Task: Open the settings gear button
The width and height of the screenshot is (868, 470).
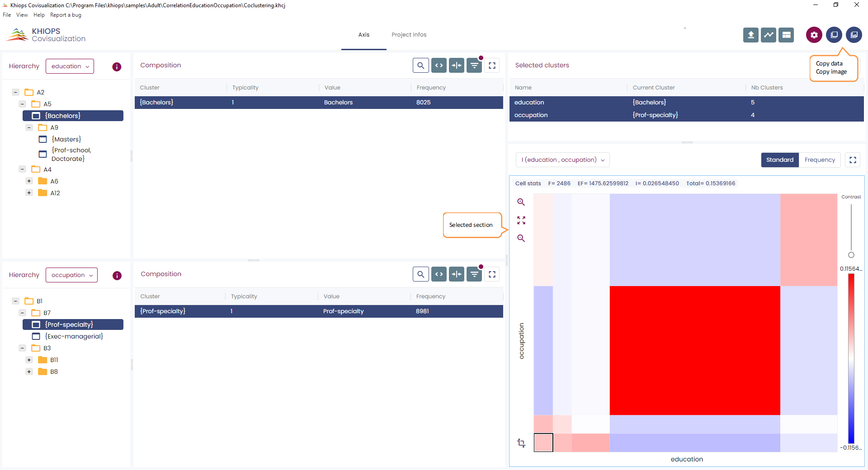Action: coord(814,35)
